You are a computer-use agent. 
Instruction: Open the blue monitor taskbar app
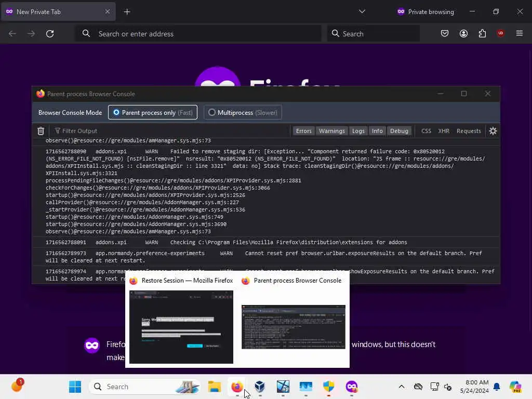pos(305,387)
